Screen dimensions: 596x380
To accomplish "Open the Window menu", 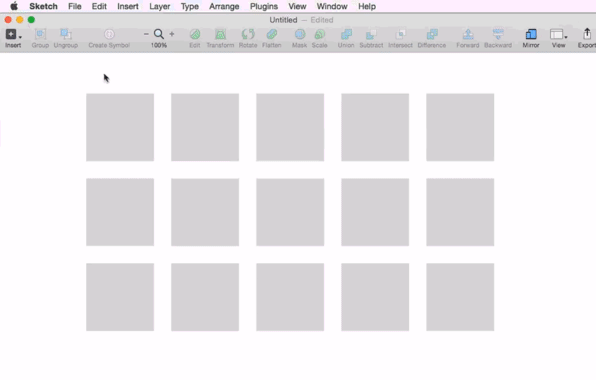I will (x=332, y=6).
